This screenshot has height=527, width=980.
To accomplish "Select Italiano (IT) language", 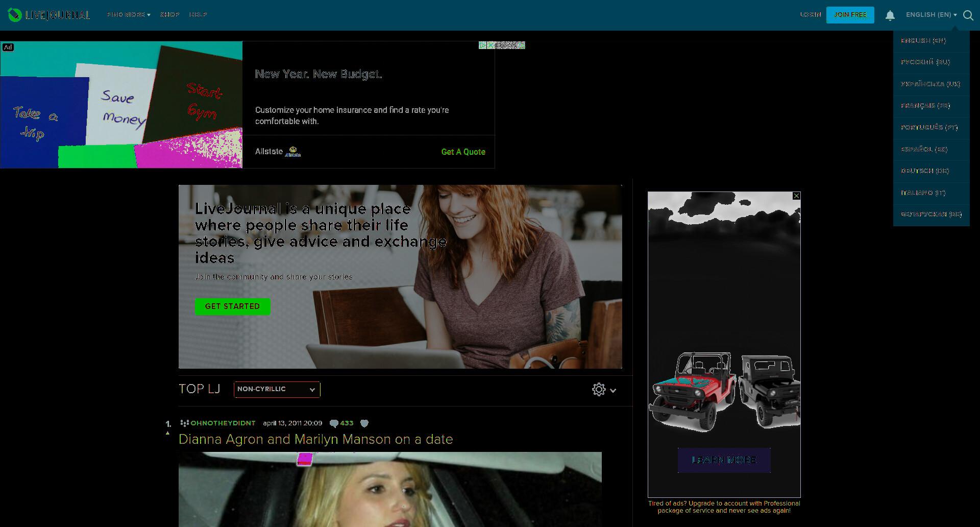I will [x=932, y=193].
